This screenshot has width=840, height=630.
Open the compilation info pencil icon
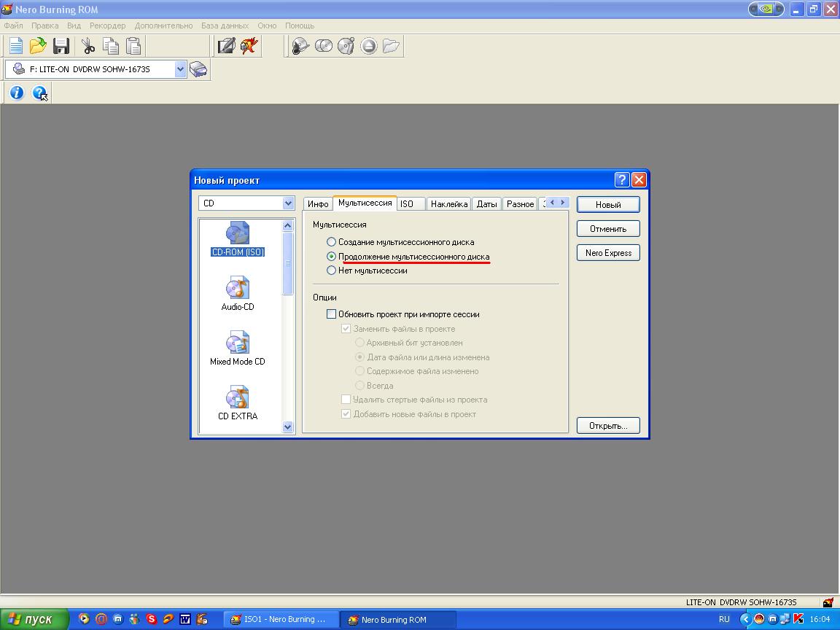[x=226, y=46]
